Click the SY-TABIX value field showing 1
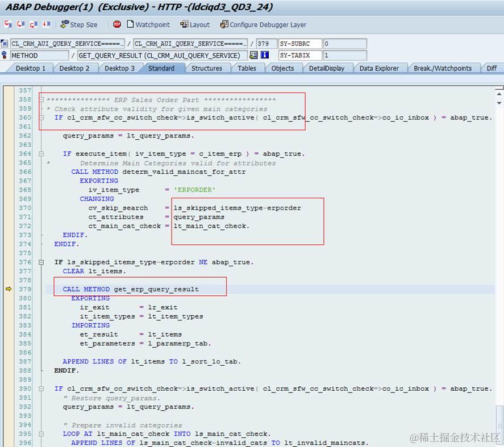Screen dimensions: 504x447 point(345,55)
